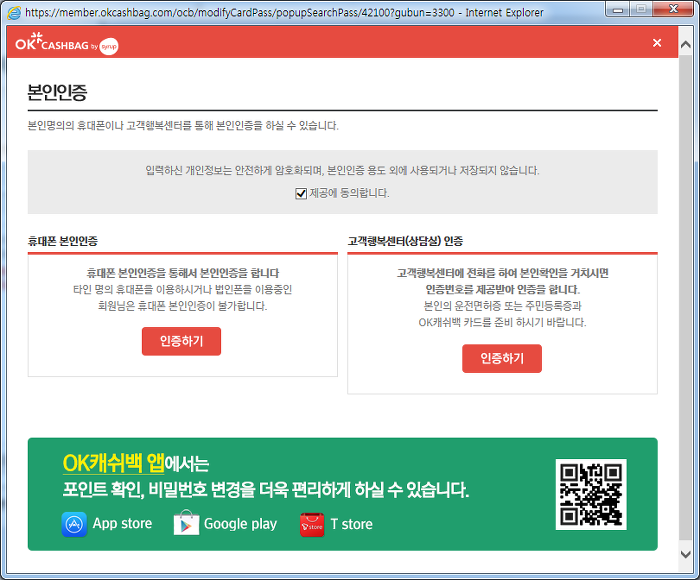Click the 휴대폰 본인인증 section title
700x580 pixels.
click(x=62, y=241)
